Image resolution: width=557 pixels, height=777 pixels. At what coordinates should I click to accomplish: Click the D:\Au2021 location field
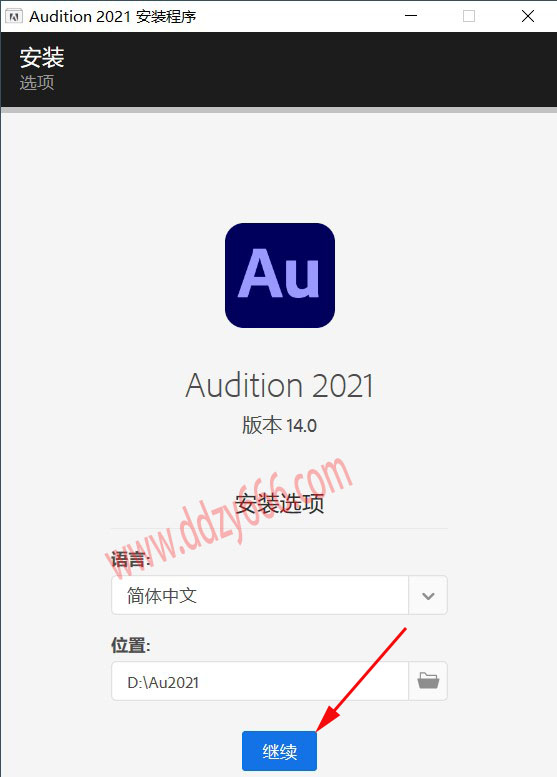[260, 681]
